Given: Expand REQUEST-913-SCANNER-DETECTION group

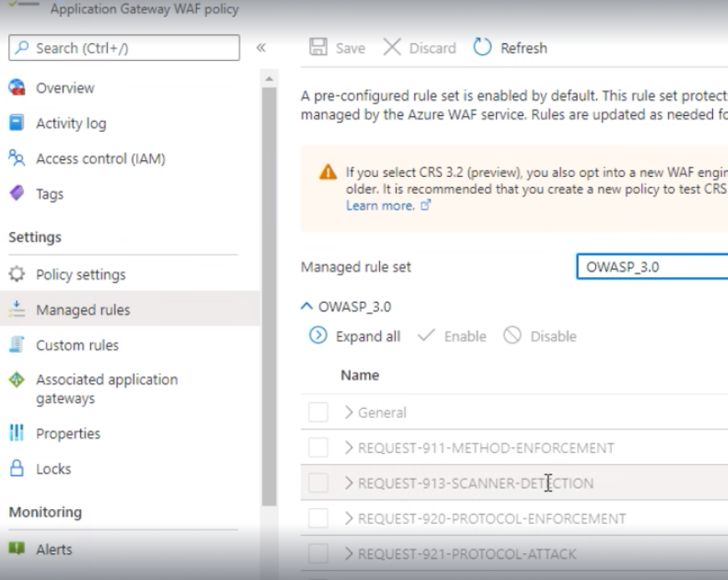Looking at the screenshot, I should tap(349, 482).
